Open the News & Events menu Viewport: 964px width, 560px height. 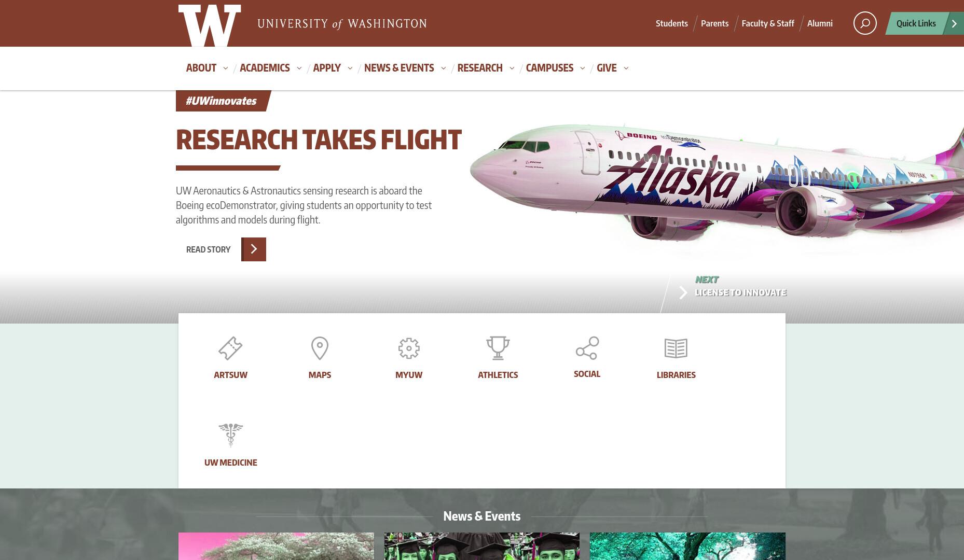(399, 68)
